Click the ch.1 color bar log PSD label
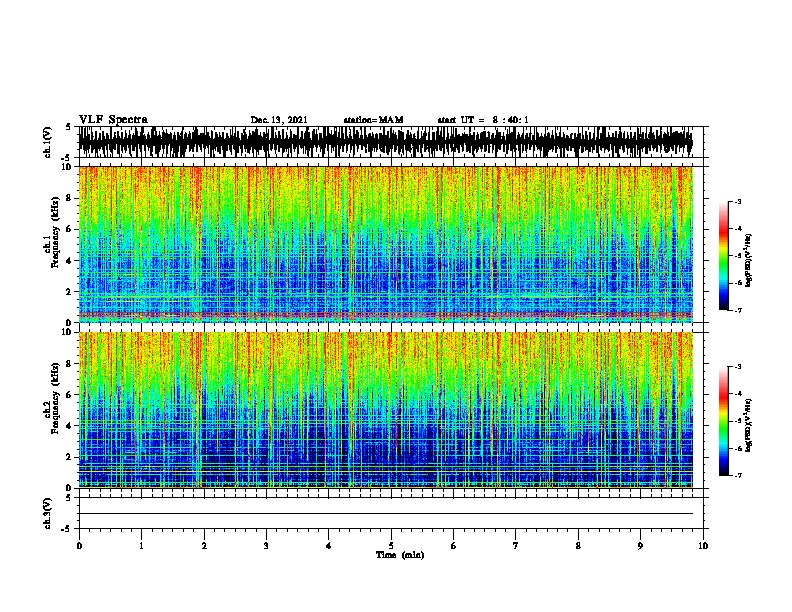This screenshot has width=792, height=612. (749, 260)
